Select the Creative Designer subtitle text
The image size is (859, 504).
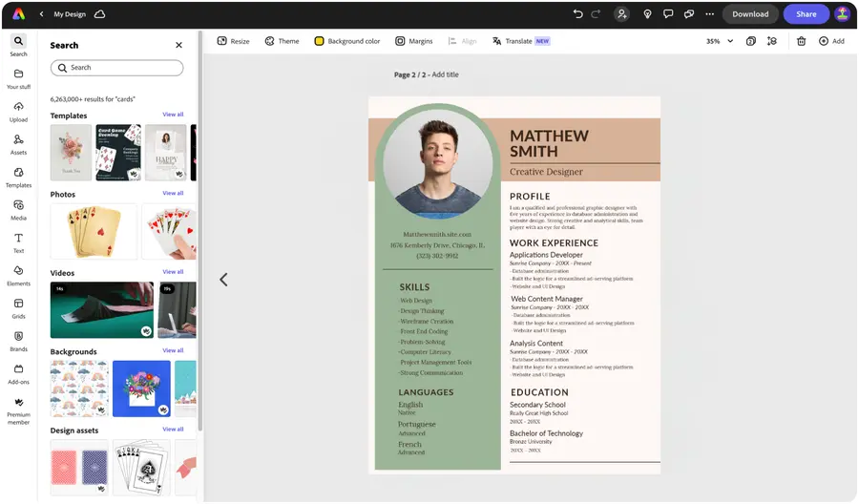(x=546, y=172)
